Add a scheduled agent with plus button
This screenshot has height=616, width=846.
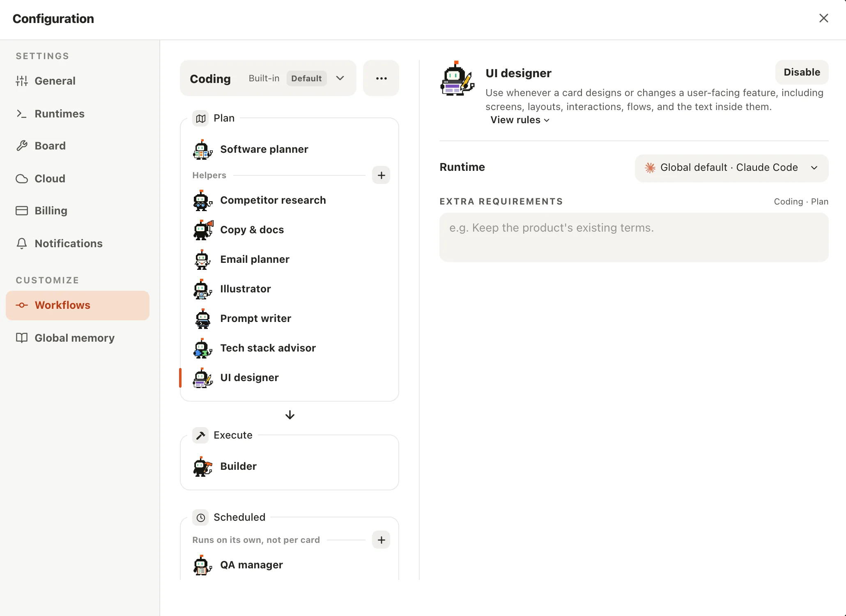pos(381,540)
